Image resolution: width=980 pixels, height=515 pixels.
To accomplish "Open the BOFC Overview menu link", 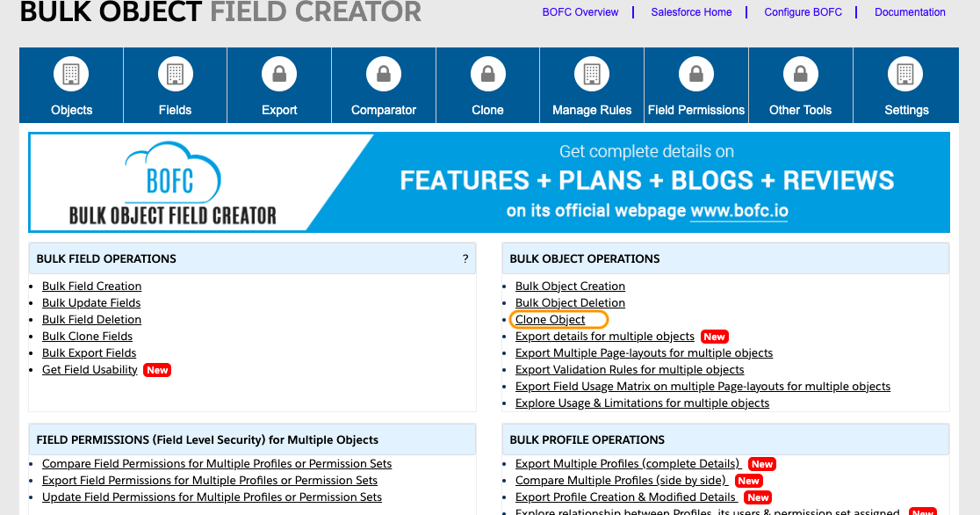I will click(x=580, y=12).
